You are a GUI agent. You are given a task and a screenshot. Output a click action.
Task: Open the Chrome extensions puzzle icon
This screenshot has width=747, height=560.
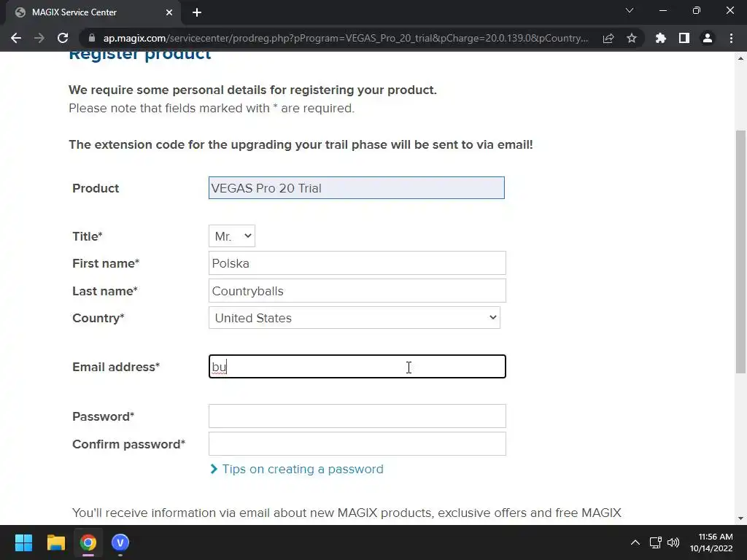(x=660, y=38)
